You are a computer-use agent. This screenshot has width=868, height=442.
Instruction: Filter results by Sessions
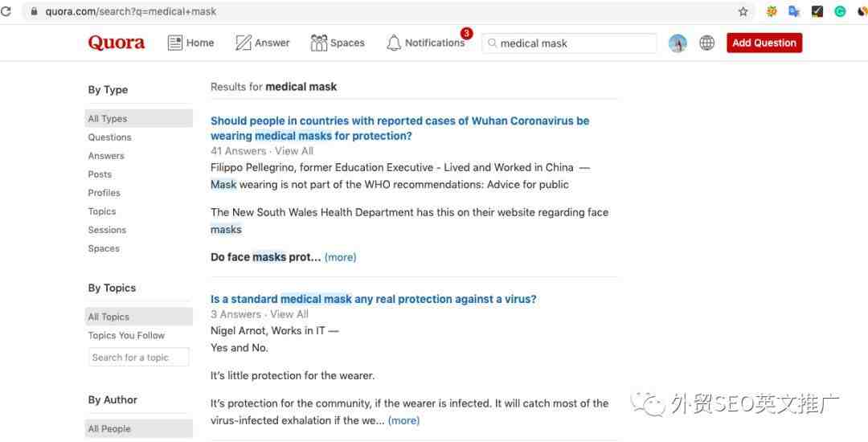[x=107, y=230]
